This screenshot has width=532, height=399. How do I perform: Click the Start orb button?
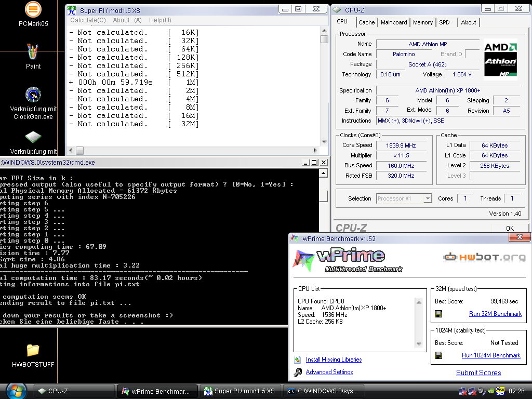coord(16,391)
